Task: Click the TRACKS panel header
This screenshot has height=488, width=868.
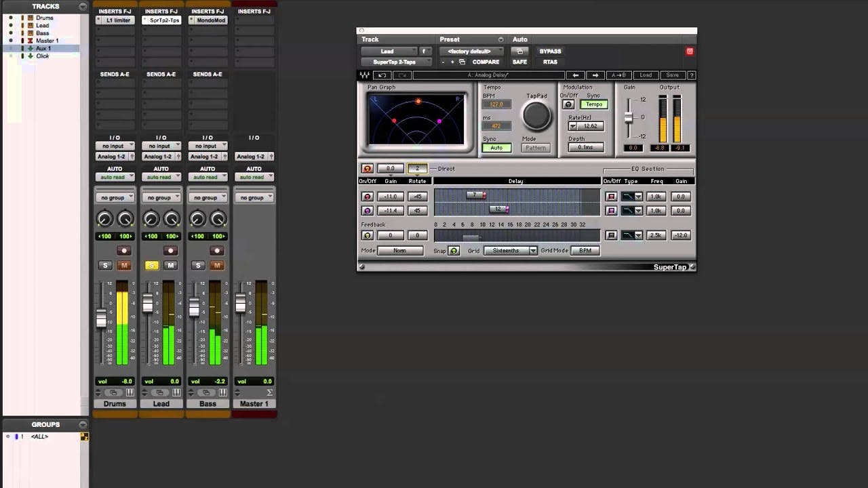Action: [45, 6]
